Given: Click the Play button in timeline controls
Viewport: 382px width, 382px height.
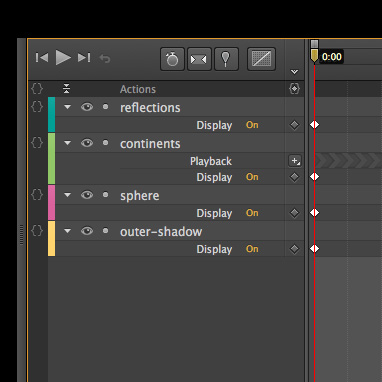Looking at the screenshot, I should (63, 58).
